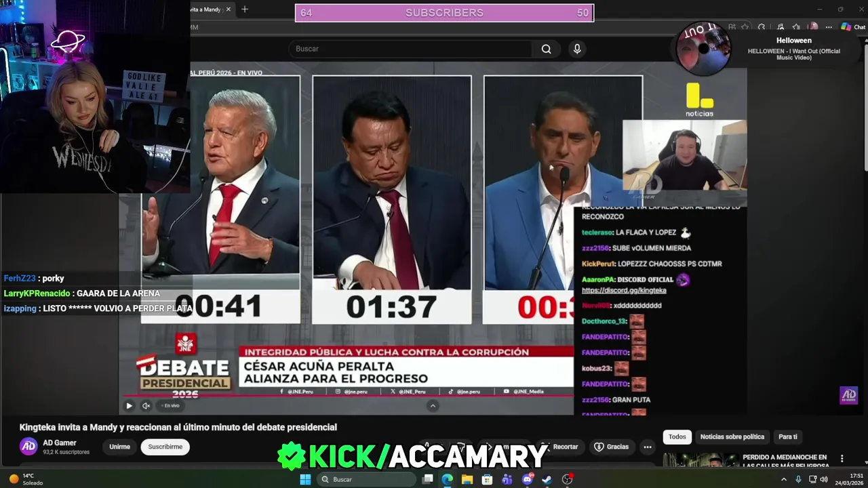
Task: Open the suggested video thumbnail 'Perdido a medianoche'
Action: click(701, 460)
